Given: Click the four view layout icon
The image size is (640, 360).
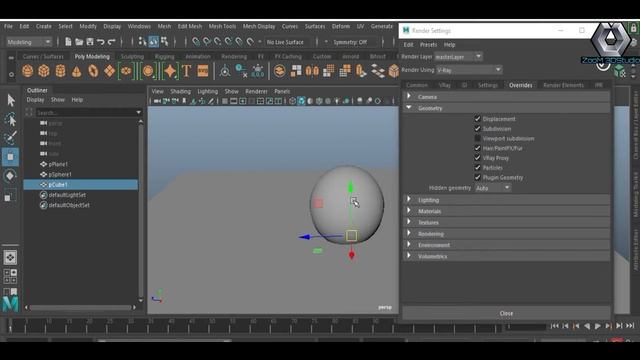Looking at the screenshot, I should [10, 276].
